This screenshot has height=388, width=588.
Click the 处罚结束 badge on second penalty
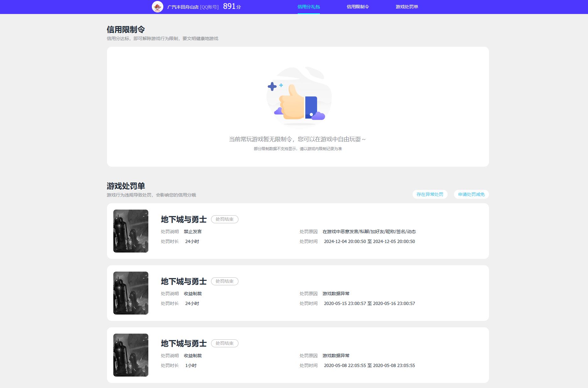click(225, 281)
